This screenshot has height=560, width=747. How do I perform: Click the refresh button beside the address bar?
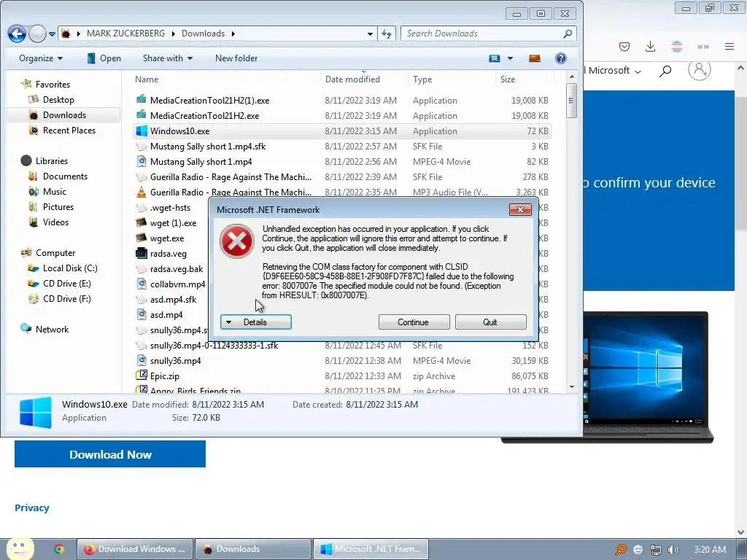pyautogui.click(x=387, y=34)
